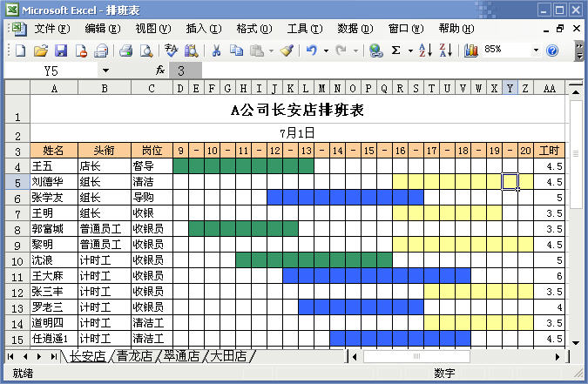Print the sheet with the printer icon

click(x=126, y=51)
